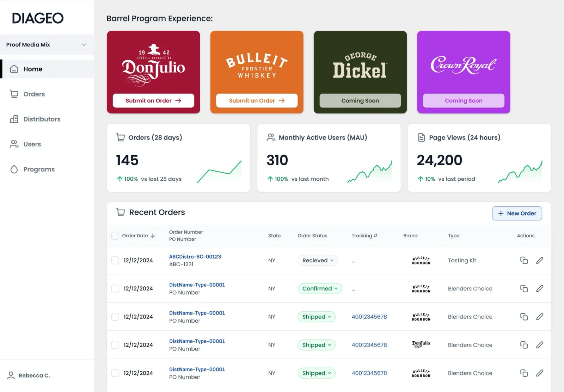Screen dimensions: 564x392
Task: Edit the Don Julio order with the pencil icon
Action: pos(540,345)
